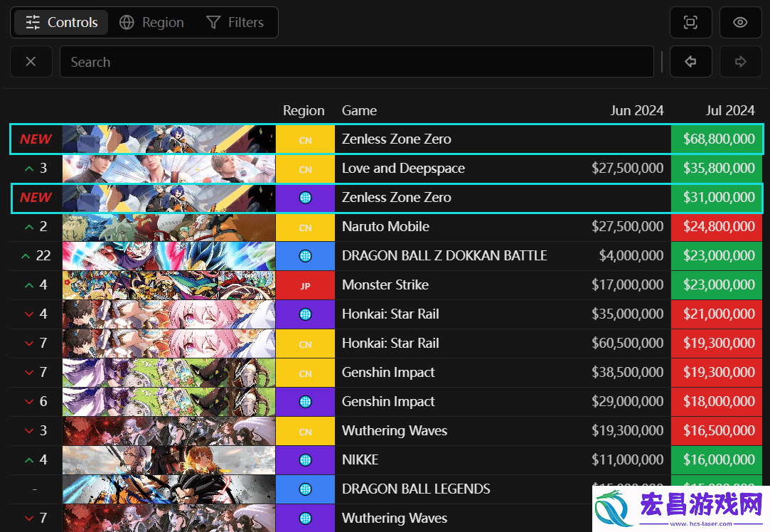Click the globe icon for $18,000,000 Genshin Impact

coord(305,402)
